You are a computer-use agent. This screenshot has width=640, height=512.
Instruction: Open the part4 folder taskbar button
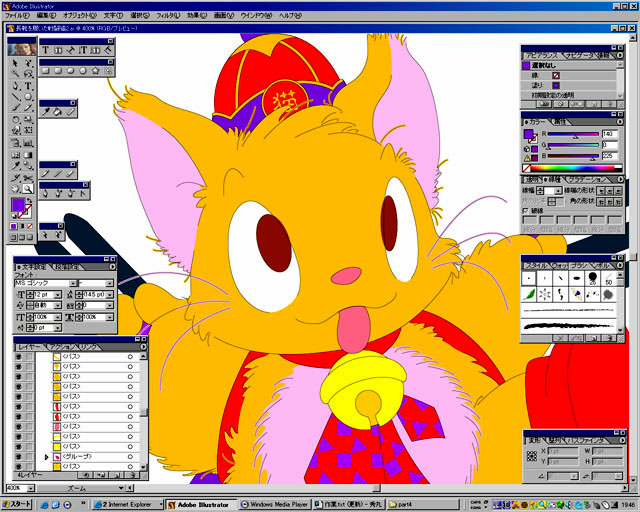click(x=422, y=505)
